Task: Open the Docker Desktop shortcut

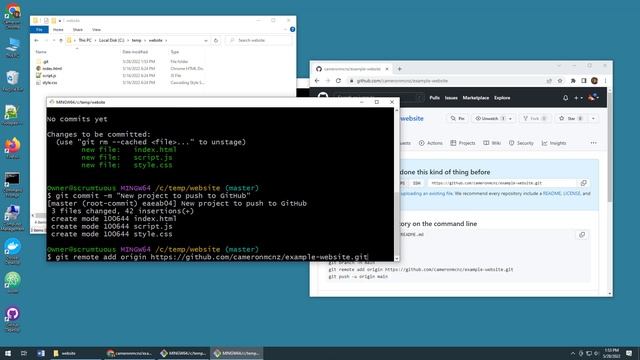Action: pyautogui.click(x=13, y=250)
